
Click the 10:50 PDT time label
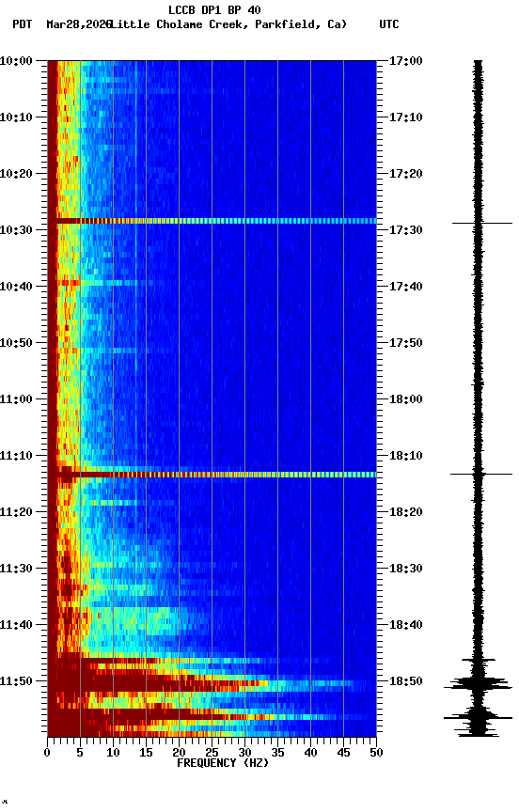pos(16,343)
